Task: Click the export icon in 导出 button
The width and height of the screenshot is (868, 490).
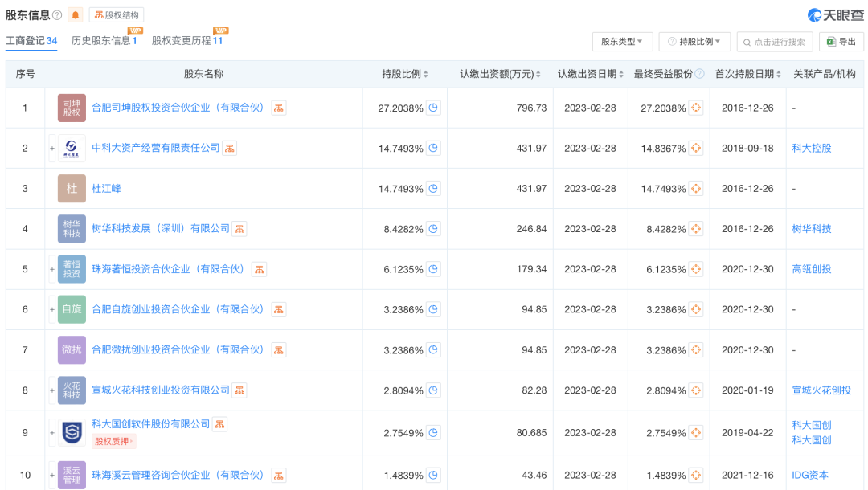Action: [x=830, y=41]
